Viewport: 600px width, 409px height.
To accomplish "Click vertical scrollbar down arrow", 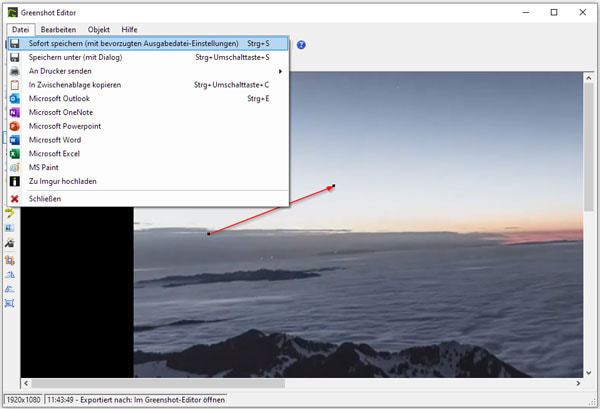I will click(x=589, y=373).
